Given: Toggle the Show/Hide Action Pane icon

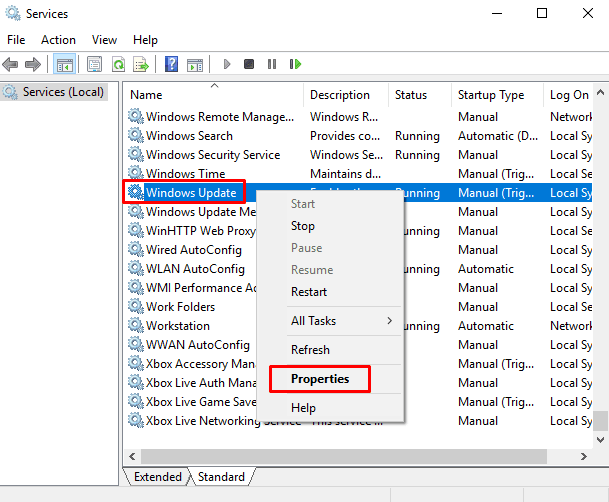Looking at the screenshot, I should [195, 64].
